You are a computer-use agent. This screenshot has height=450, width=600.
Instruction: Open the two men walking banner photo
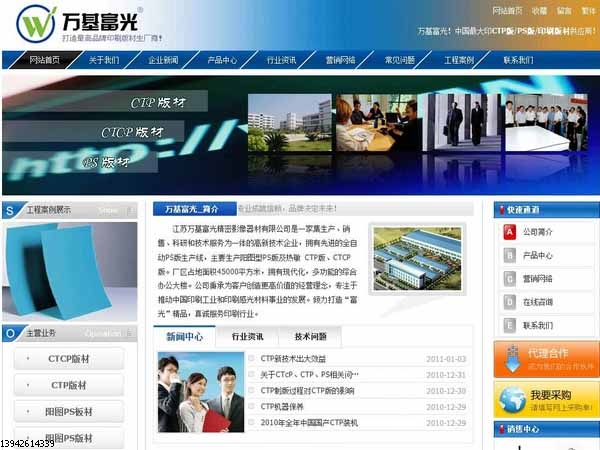[462, 122]
